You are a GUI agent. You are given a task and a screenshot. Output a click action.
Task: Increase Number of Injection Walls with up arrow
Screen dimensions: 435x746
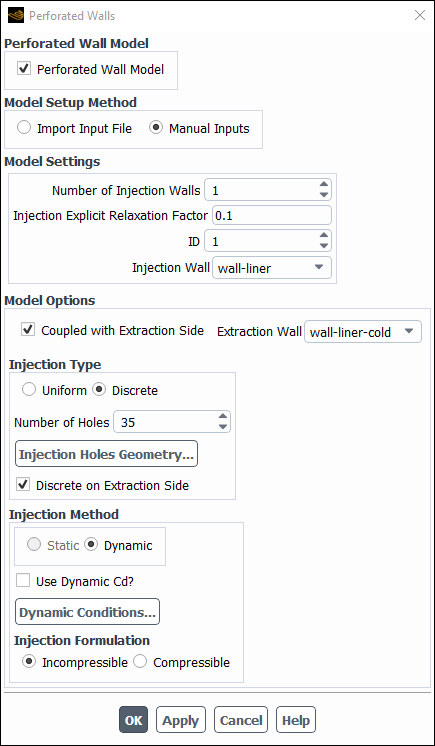tap(324, 185)
